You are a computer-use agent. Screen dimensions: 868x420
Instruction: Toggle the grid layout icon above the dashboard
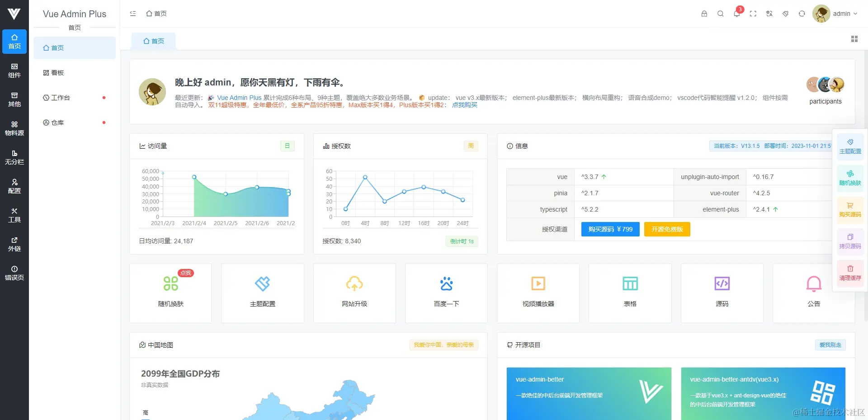[854, 39]
